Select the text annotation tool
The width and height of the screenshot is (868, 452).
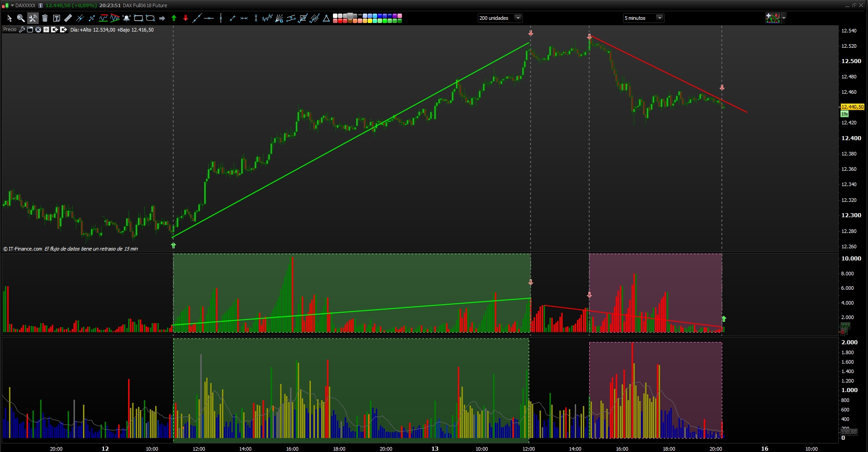point(56,18)
